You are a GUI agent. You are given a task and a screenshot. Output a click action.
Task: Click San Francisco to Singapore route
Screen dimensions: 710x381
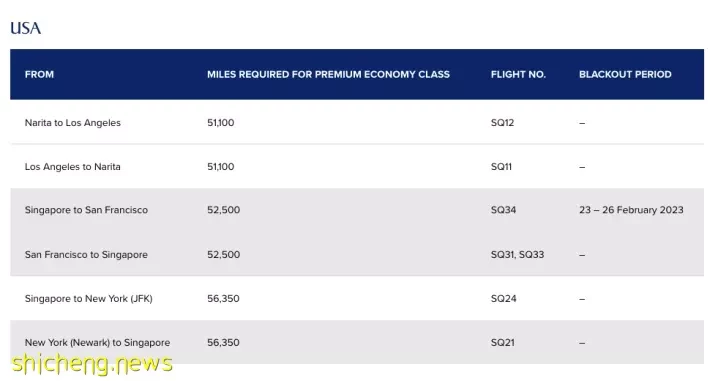pos(86,255)
